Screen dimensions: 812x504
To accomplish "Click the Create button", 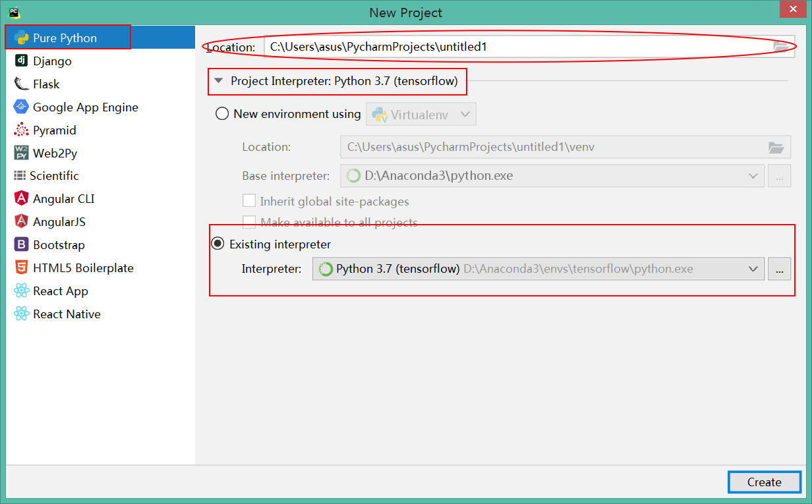I will (x=764, y=482).
